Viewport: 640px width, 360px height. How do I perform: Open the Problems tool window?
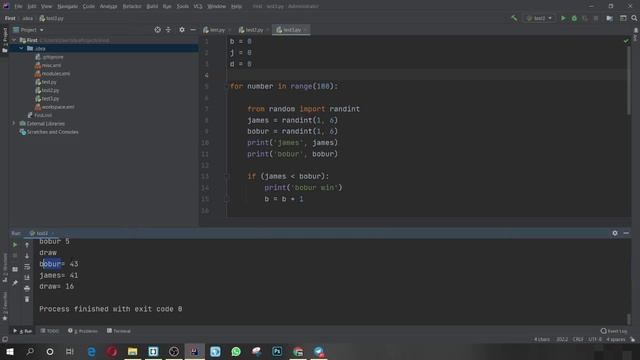click(83, 331)
